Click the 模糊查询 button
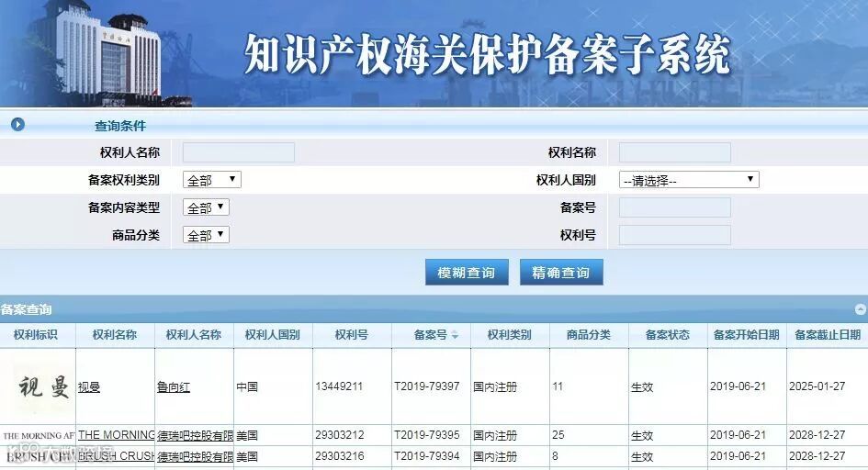This screenshot has width=868, height=470. coord(467,272)
